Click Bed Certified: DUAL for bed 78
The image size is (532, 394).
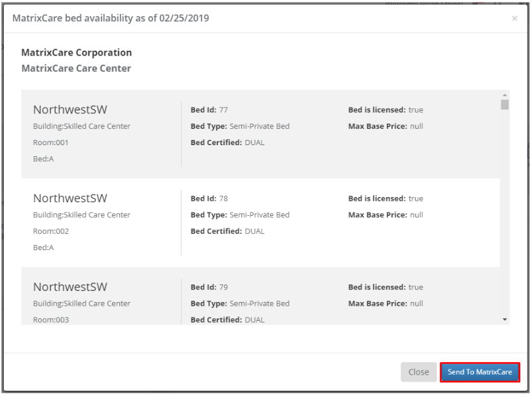(x=227, y=231)
